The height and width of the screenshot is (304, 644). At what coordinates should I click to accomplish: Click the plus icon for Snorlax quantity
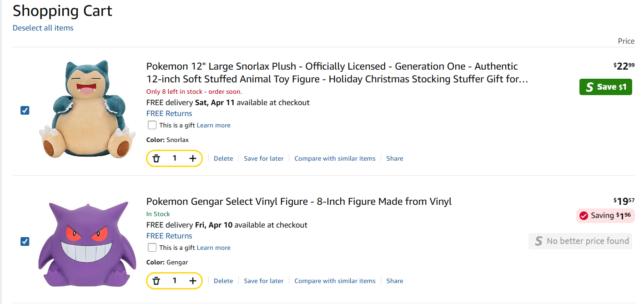(x=193, y=158)
